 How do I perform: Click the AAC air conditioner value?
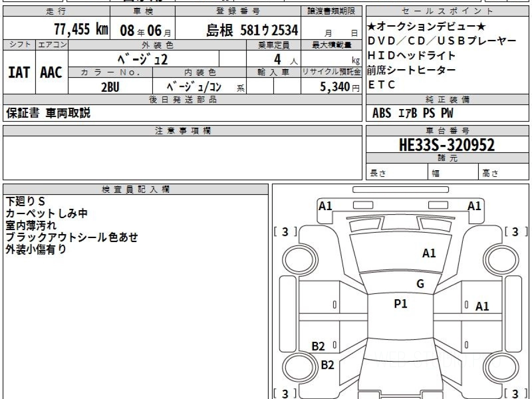point(51,73)
